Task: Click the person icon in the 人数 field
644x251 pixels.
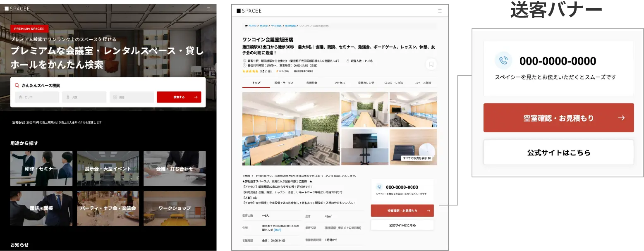Action: pyautogui.click(x=67, y=97)
